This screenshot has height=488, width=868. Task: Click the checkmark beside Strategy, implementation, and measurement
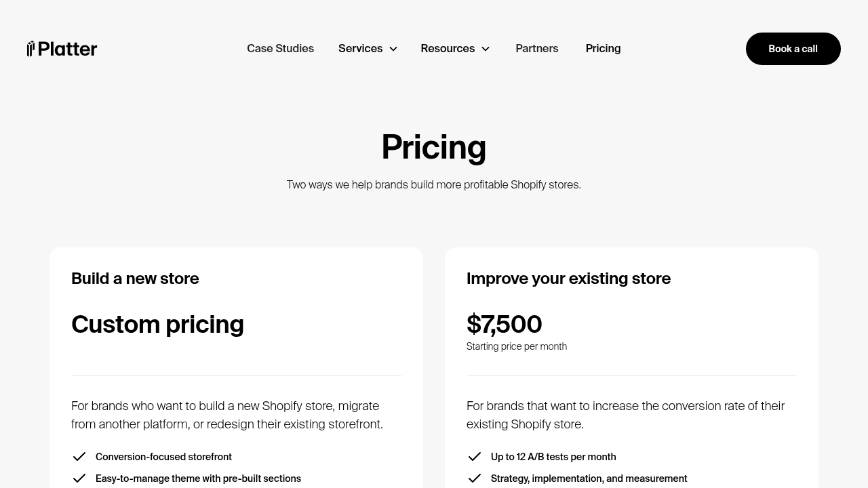click(x=475, y=479)
